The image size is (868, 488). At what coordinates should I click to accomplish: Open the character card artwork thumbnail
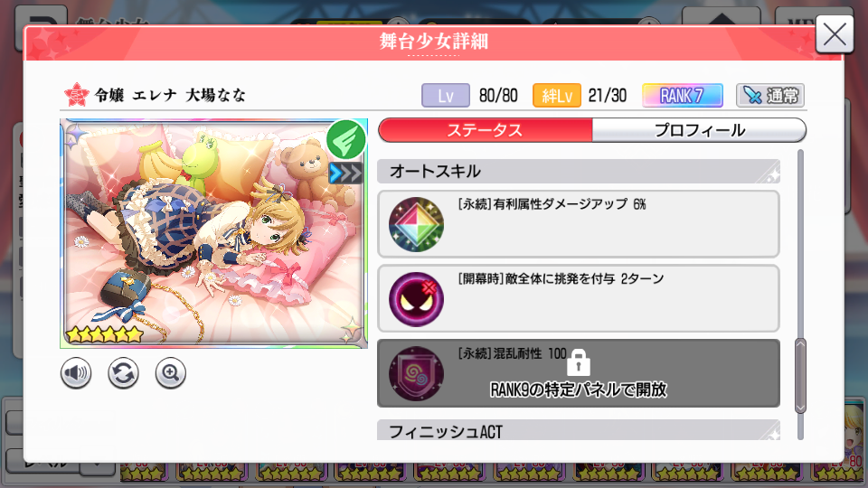tap(213, 233)
